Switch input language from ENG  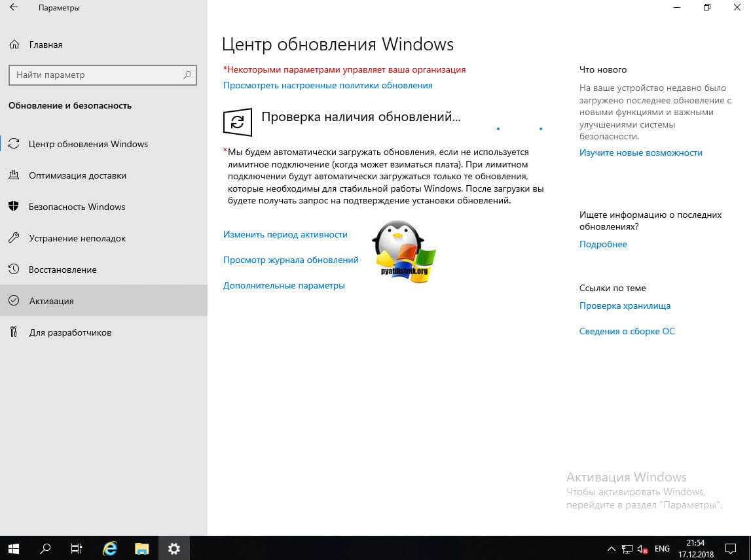(662, 549)
